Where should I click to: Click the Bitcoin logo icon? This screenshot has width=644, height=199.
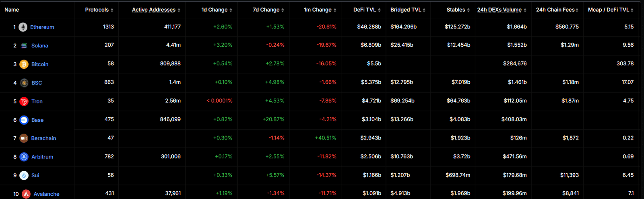pyautogui.click(x=24, y=64)
